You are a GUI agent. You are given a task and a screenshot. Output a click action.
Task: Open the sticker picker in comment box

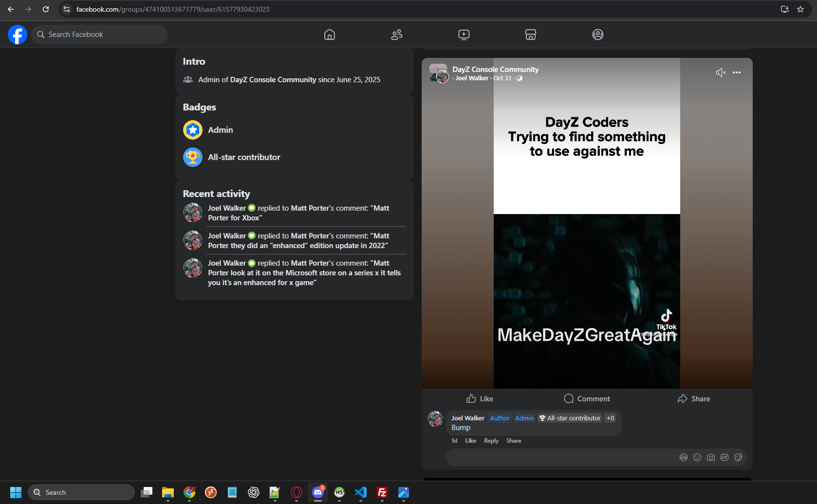point(738,457)
